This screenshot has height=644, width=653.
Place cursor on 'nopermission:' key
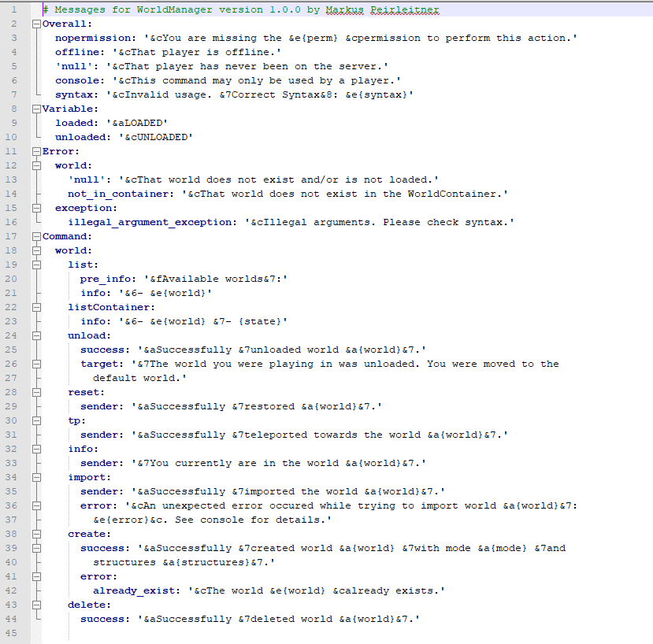tap(96, 38)
